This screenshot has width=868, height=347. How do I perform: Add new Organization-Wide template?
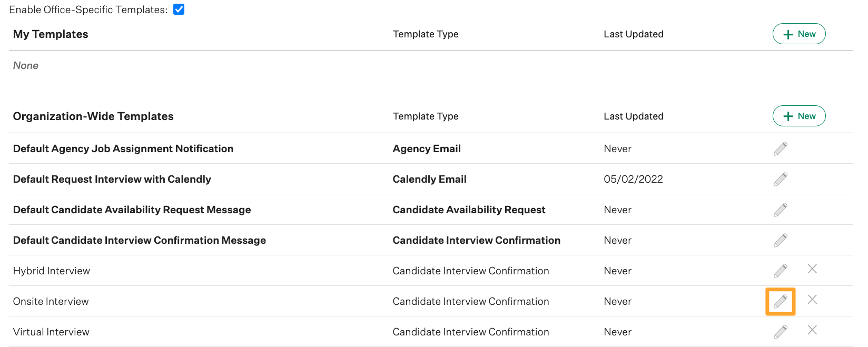[x=798, y=116]
